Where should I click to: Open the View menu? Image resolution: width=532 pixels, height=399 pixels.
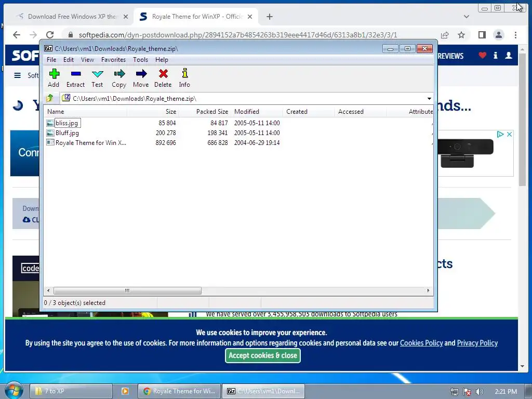click(x=87, y=60)
